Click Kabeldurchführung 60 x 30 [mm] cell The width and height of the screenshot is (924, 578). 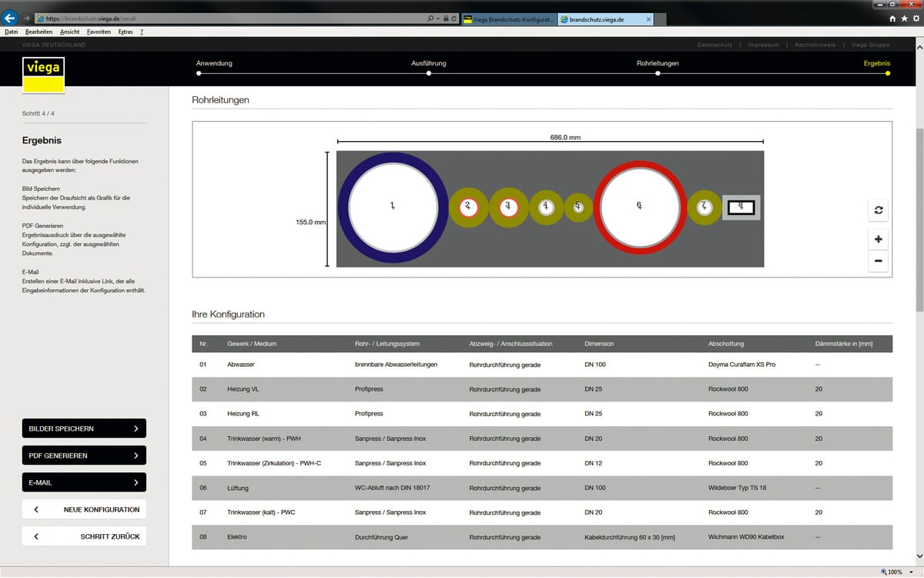pos(630,537)
